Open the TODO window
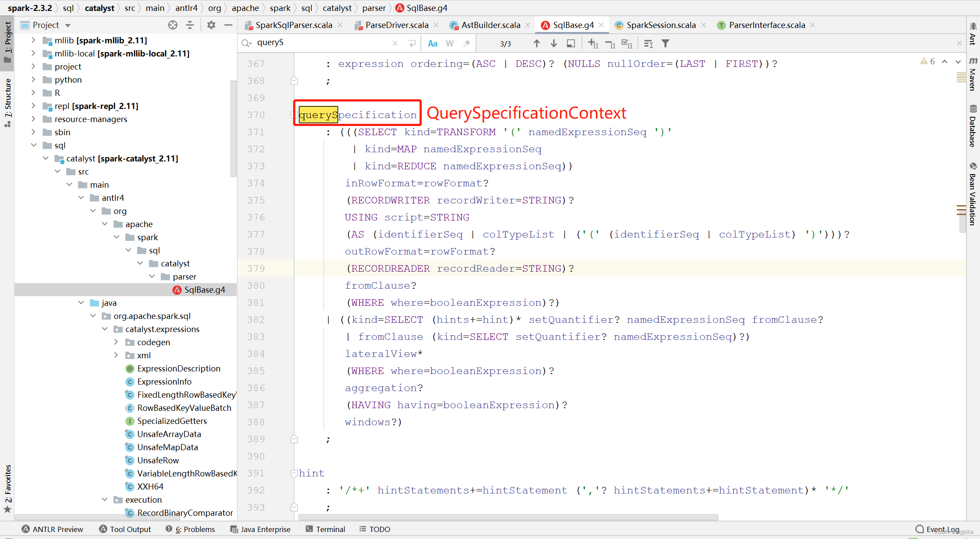Screen dimensions: 980x539 (374, 529)
